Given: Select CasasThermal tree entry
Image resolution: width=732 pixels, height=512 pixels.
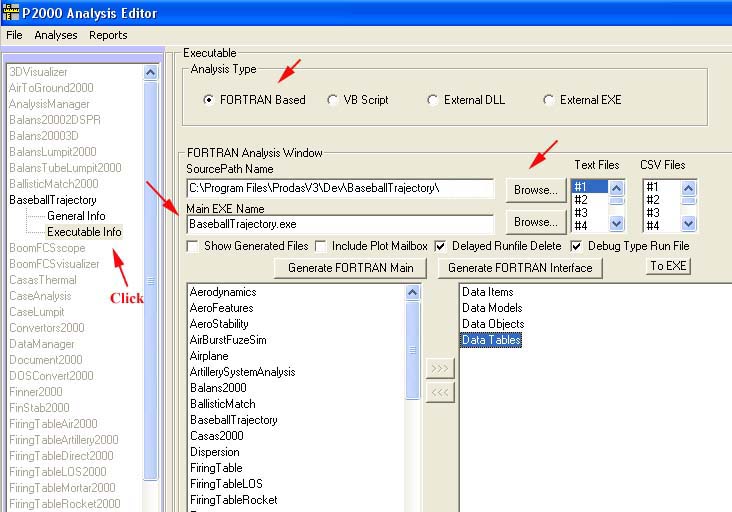Looking at the screenshot, I should click(43, 280).
